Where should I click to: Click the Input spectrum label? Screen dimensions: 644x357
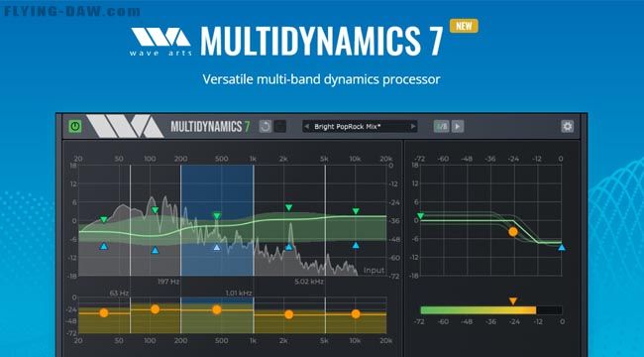375,270
